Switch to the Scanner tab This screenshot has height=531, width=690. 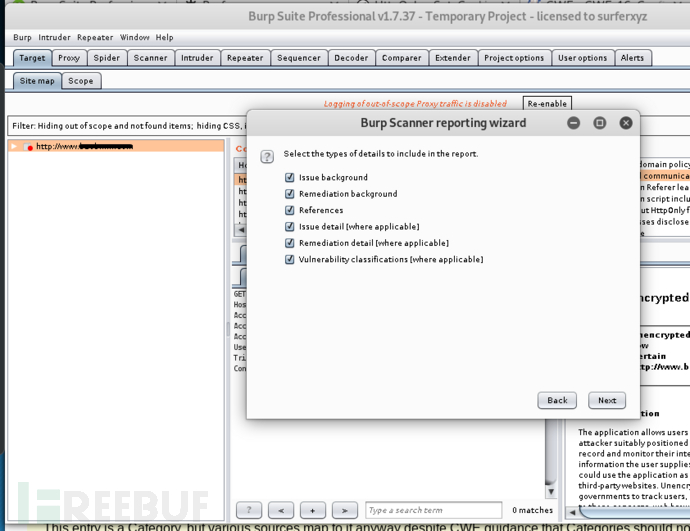pyautogui.click(x=150, y=58)
